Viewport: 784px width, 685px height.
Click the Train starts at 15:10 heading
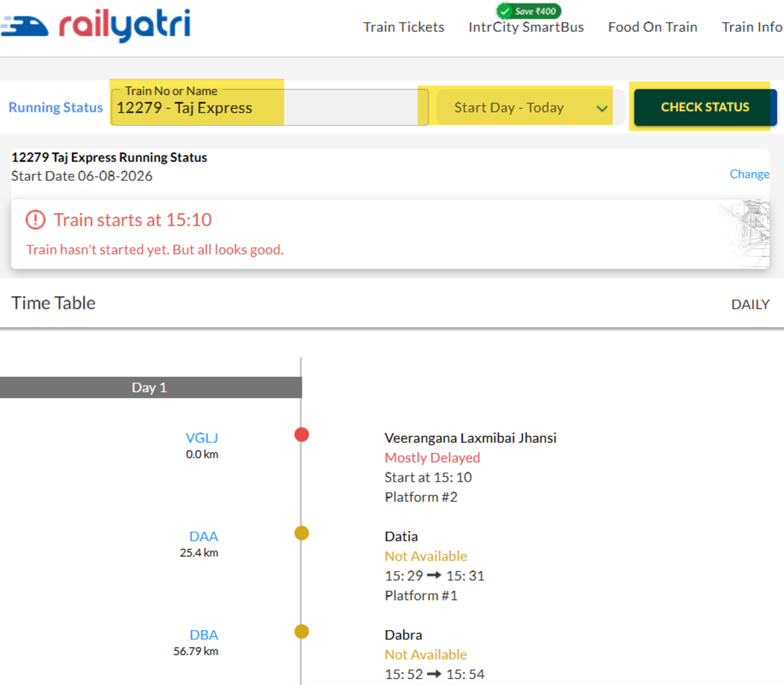pyautogui.click(x=133, y=220)
